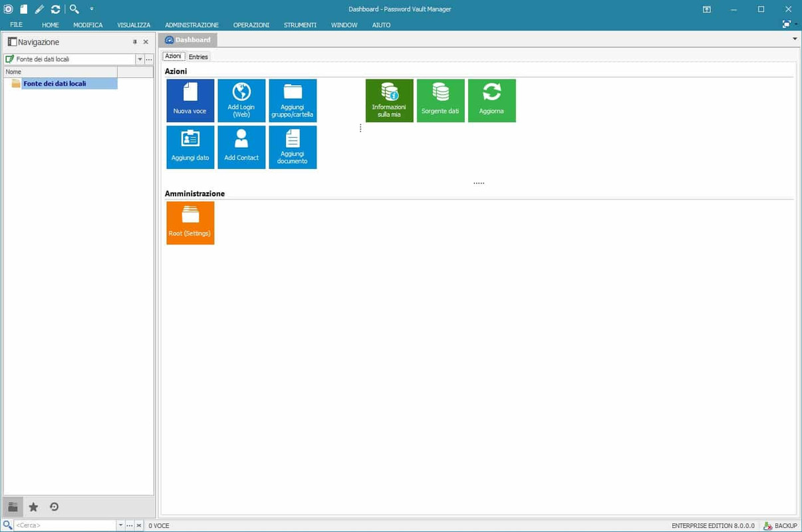Image resolution: width=802 pixels, height=532 pixels.
Task: Click the vertical splitter dots between tile groups
Action: (x=360, y=128)
